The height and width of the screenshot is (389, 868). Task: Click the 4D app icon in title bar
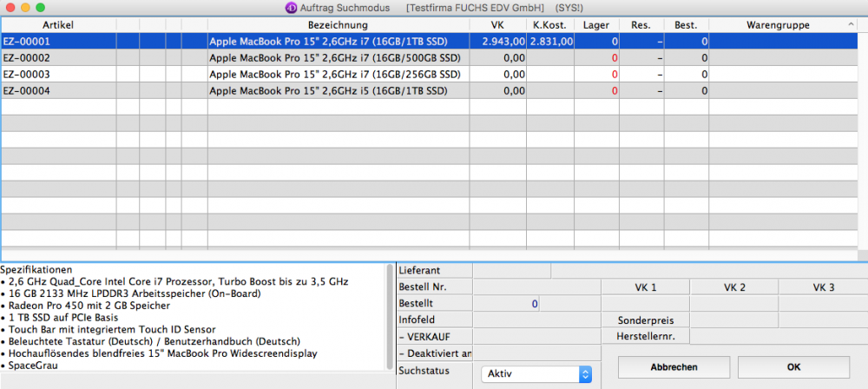291,8
